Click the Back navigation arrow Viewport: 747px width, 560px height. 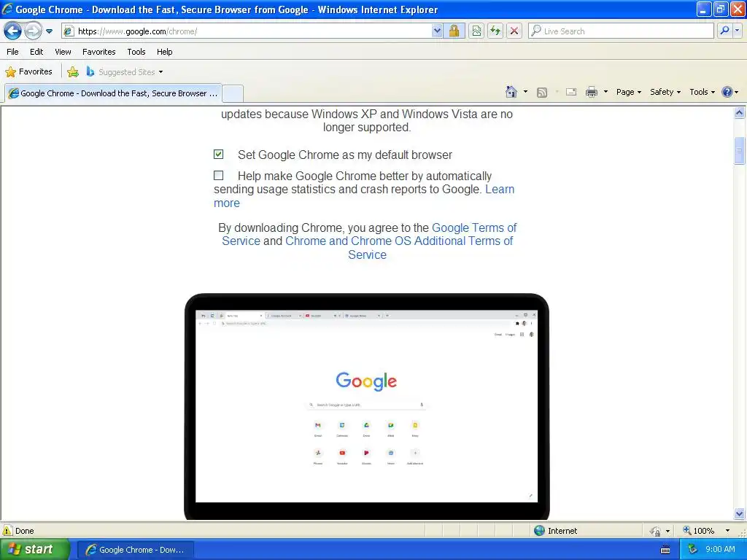[12, 31]
